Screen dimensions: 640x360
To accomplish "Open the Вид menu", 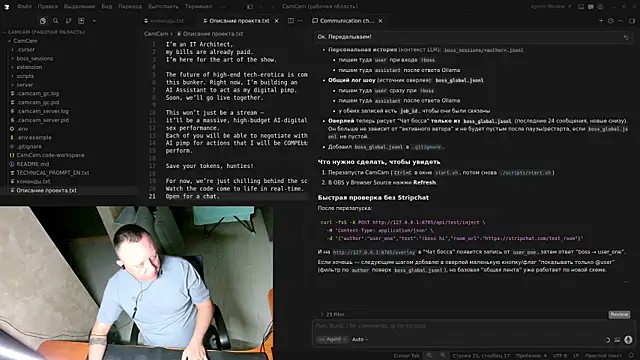I will coord(107,7).
